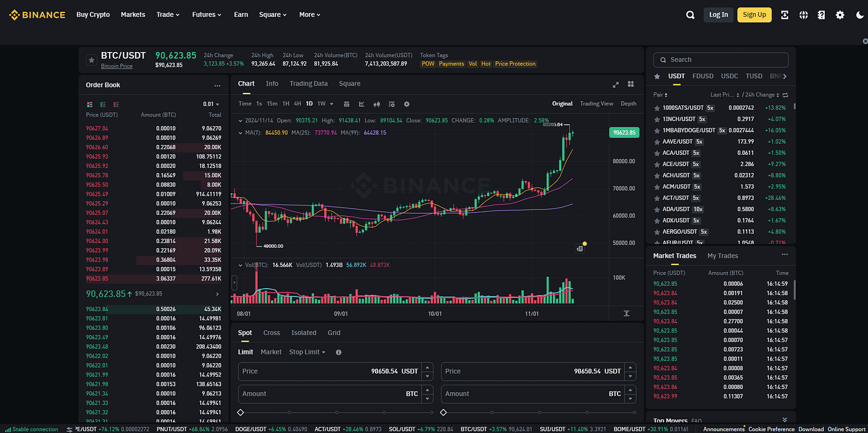868x433 pixels.
Task: Click the Sign Up button
Action: 755,15
